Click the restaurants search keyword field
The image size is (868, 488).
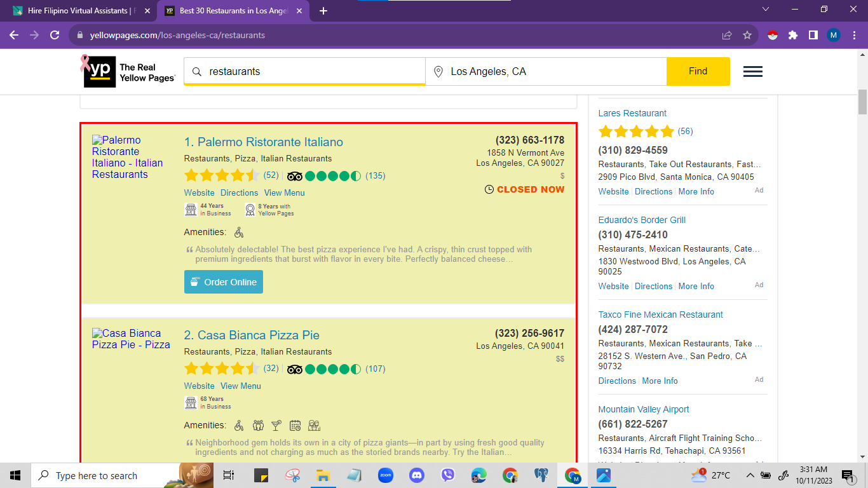click(x=305, y=71)
